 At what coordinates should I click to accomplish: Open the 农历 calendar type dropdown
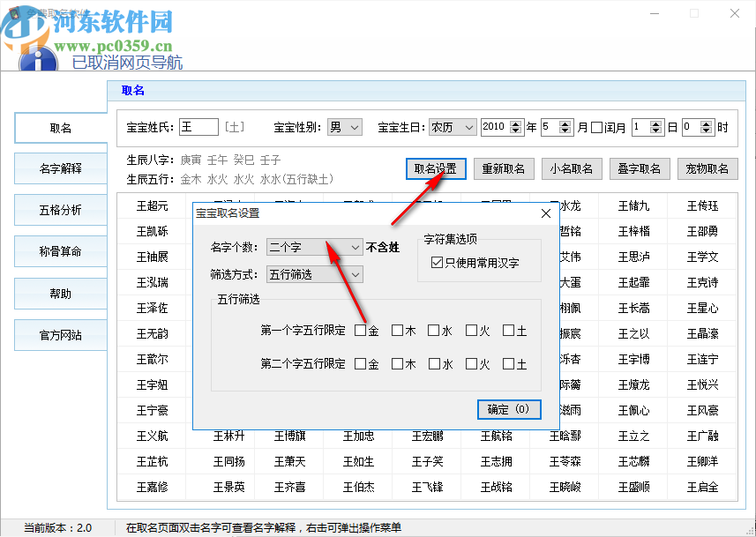pyautogui.click(x=452, y=126)
